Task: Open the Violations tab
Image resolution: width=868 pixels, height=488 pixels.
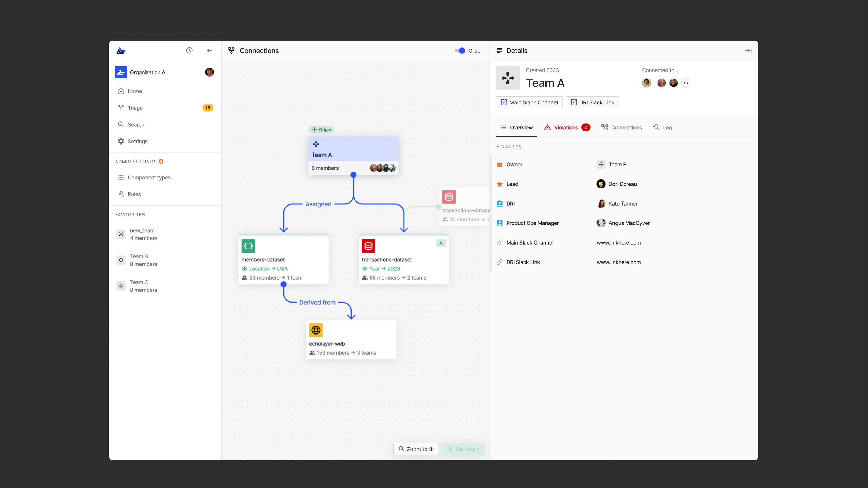Action: 567,127
